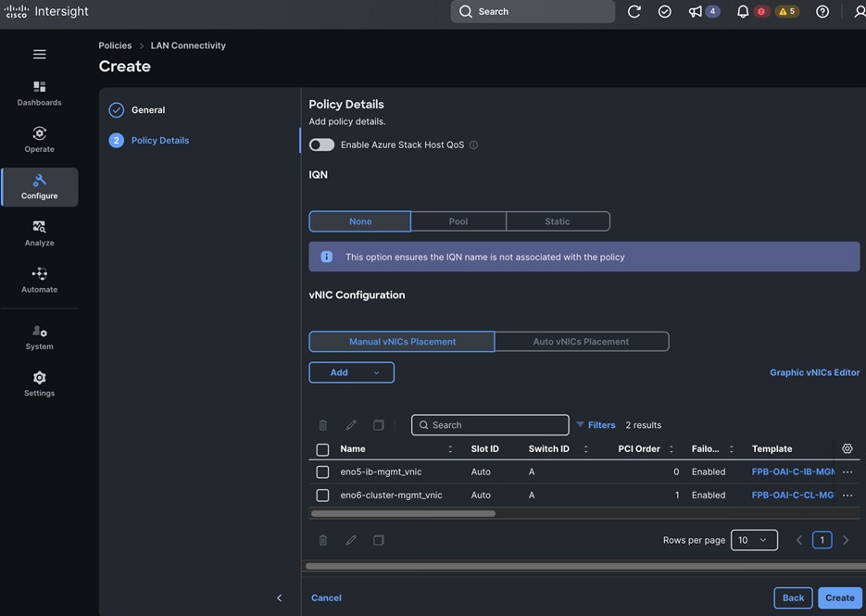Screen dimensions: 866x616
Task: Open the hamburger navigation menu
Action: (x=39, y=54)
